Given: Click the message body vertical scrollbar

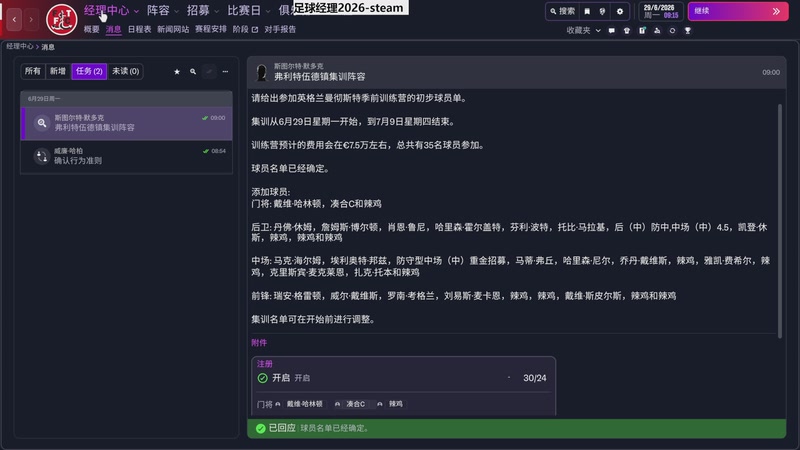Looking at the screenshot, I should pyautogui.click(x=780, y=221).
